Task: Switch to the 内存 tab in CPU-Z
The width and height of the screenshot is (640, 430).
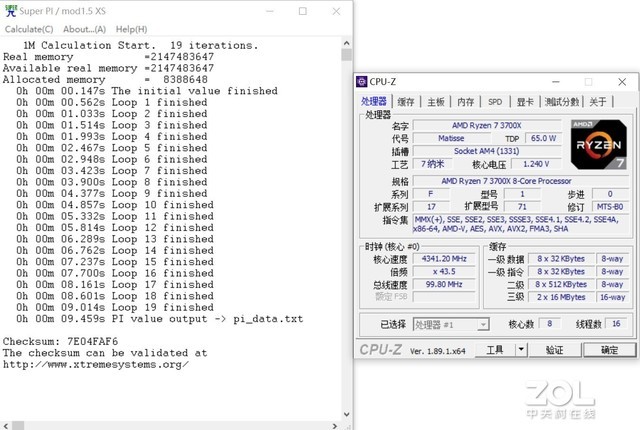Action: 465,102
